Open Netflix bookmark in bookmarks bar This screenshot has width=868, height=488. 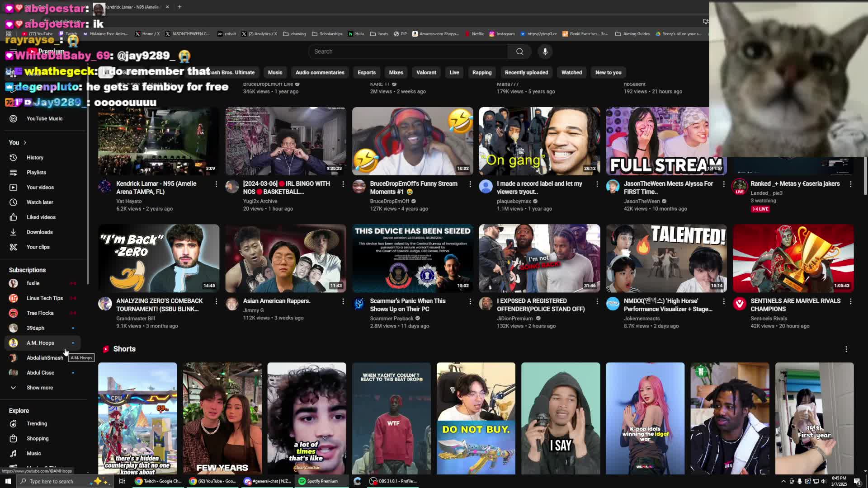tap(474, 34)
